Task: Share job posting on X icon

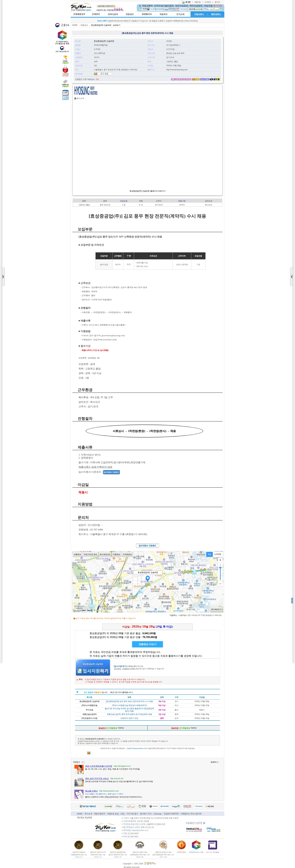Action: [x=211, y=79]
